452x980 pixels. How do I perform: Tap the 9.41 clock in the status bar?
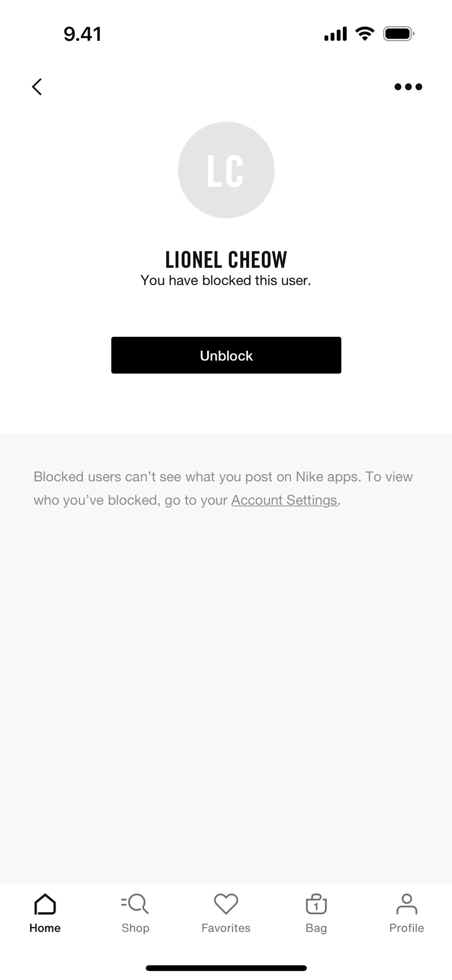(x=83, y=34)
